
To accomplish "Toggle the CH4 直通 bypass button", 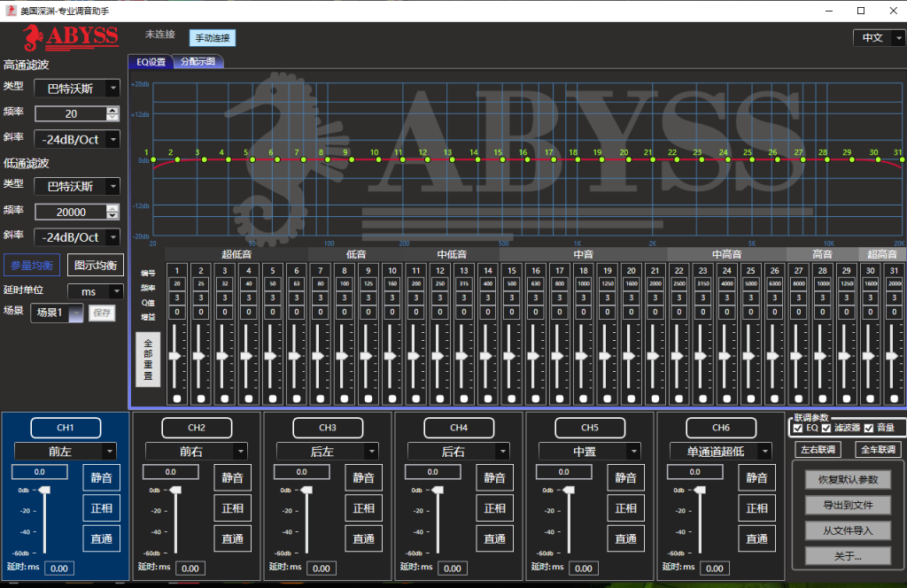I will click(x=494, y=539).
